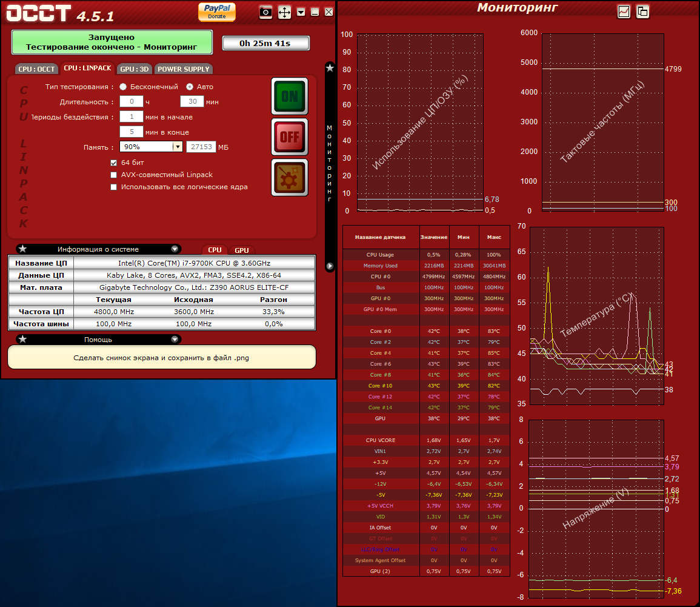
Task: Click the Разгон 33,3% value
Action: click(x=274, y=311)
